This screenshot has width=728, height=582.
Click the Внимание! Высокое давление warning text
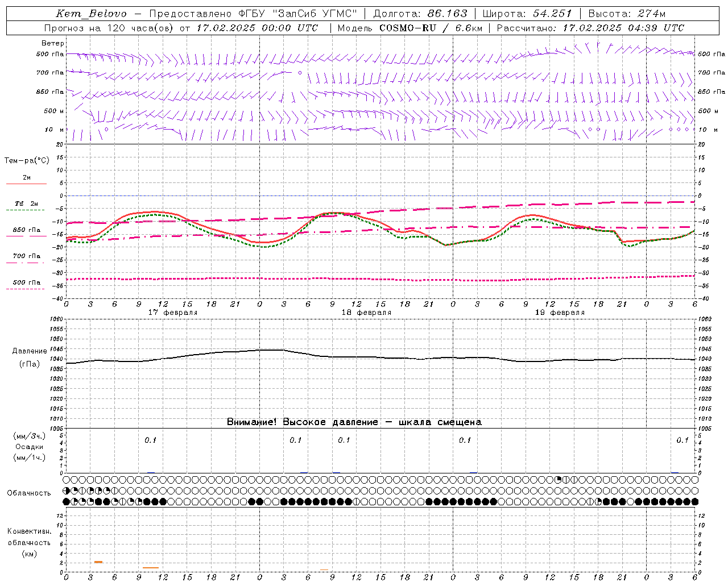click(354, 422)
